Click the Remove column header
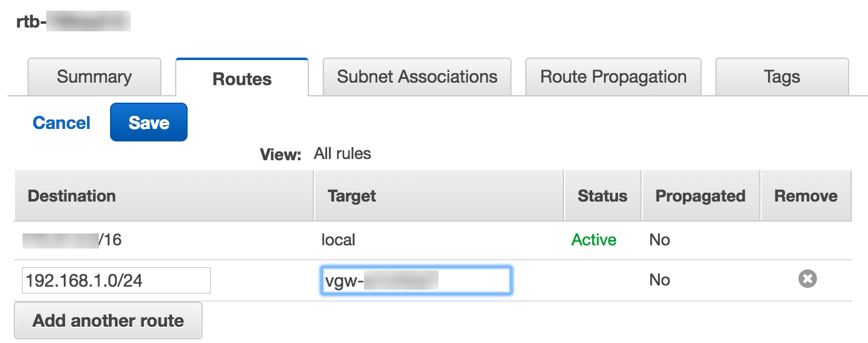 pos(805,196)
